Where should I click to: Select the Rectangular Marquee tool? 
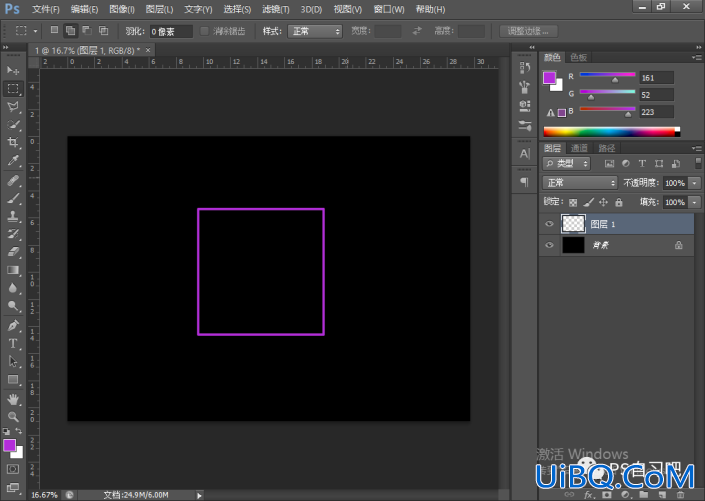tap(13, 89)
